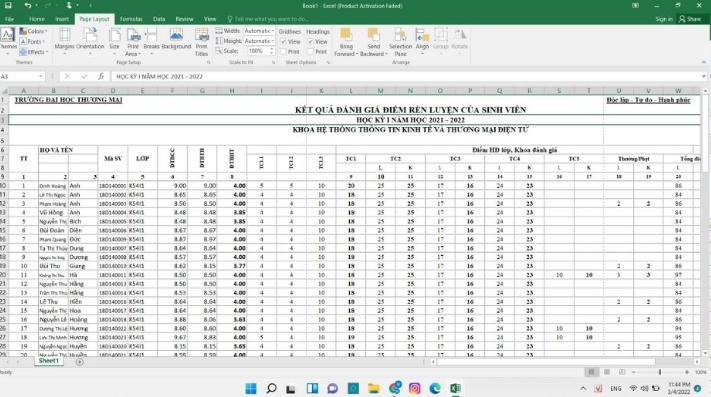The height and width of the screenshot is (397, 711).
Task: Click Sign in
Action: tap(664, 19)
